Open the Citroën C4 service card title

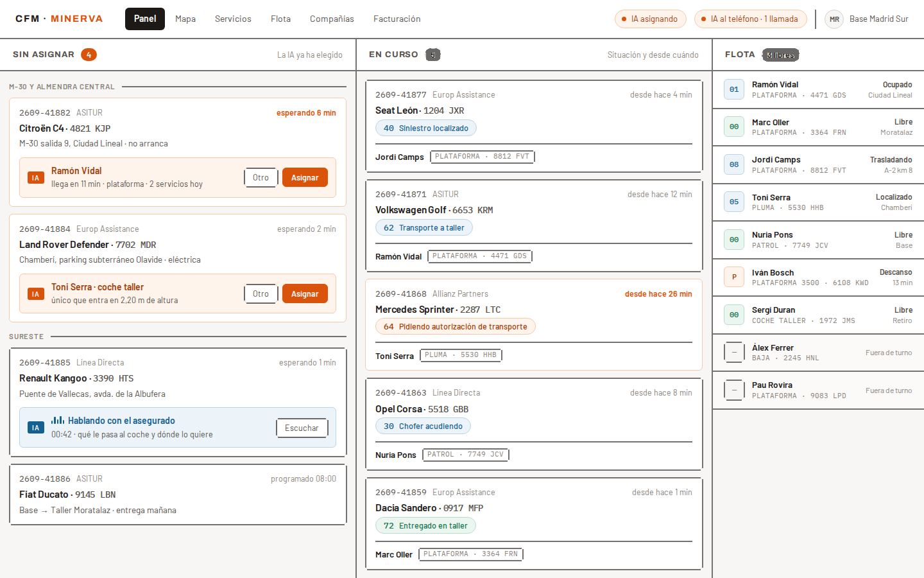pos(65,128)
